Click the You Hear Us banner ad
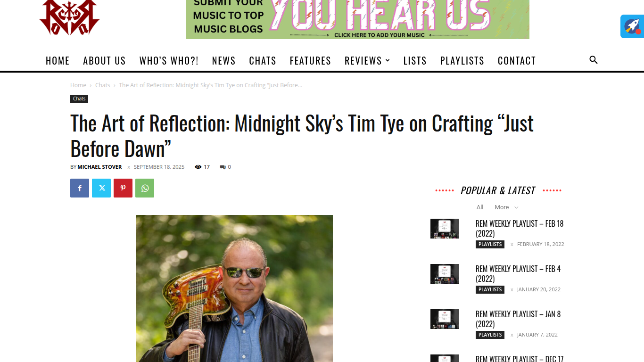644x362 pixels. 358,19
